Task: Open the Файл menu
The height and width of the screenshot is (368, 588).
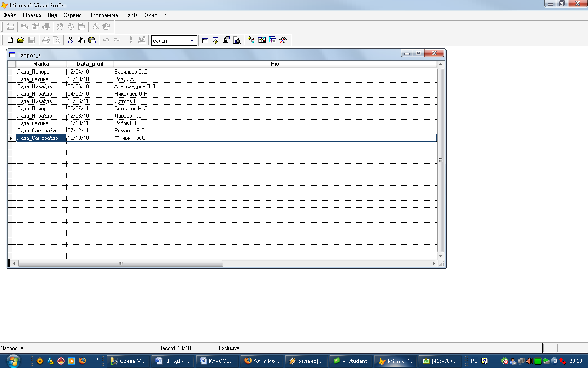Action: tap(10, 15)
